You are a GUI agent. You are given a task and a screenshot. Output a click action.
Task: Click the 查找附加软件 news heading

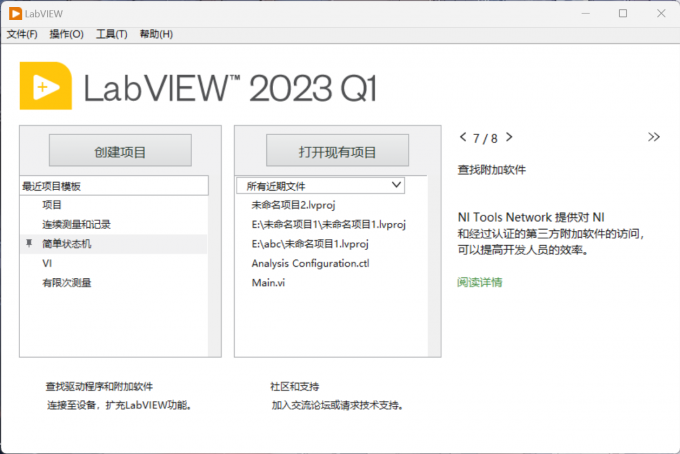[x=492, y=170]
